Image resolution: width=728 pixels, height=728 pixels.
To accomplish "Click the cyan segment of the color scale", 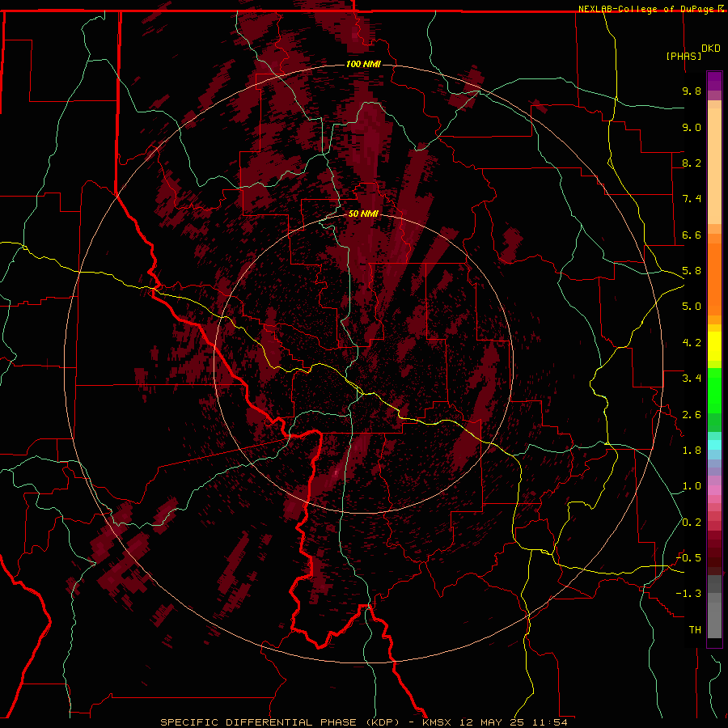I will pos(714,445).
